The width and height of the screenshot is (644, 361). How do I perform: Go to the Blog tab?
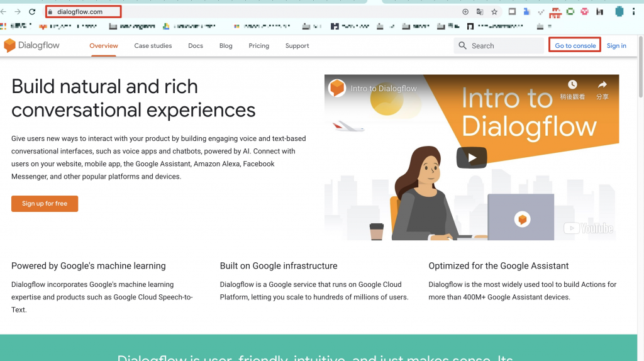click(x=226, y=45)
